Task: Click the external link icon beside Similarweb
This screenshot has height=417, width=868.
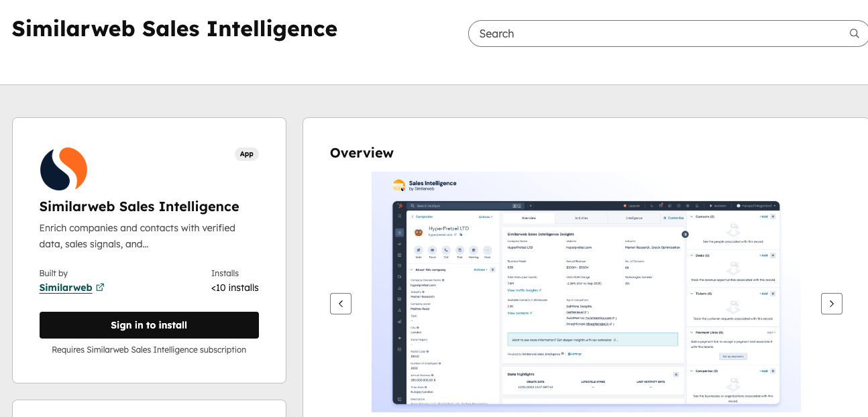Action: pyautogui.click(x=100, y=288)
